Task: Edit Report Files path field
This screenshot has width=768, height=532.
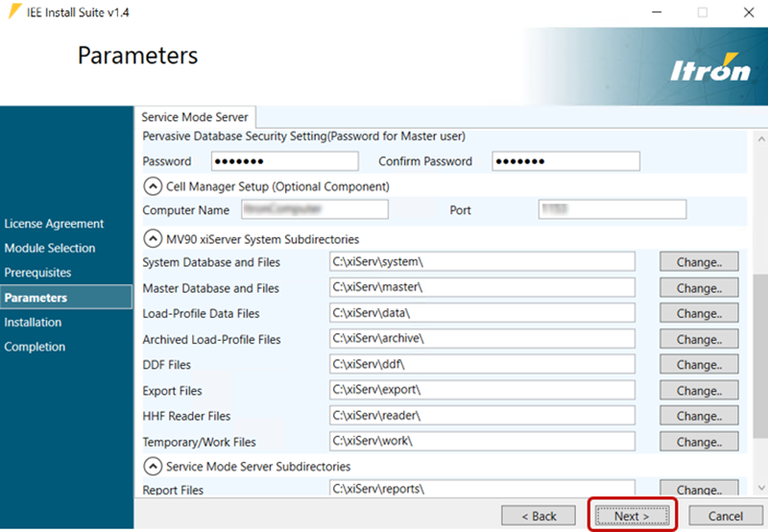Action: [x=482, y=488]
